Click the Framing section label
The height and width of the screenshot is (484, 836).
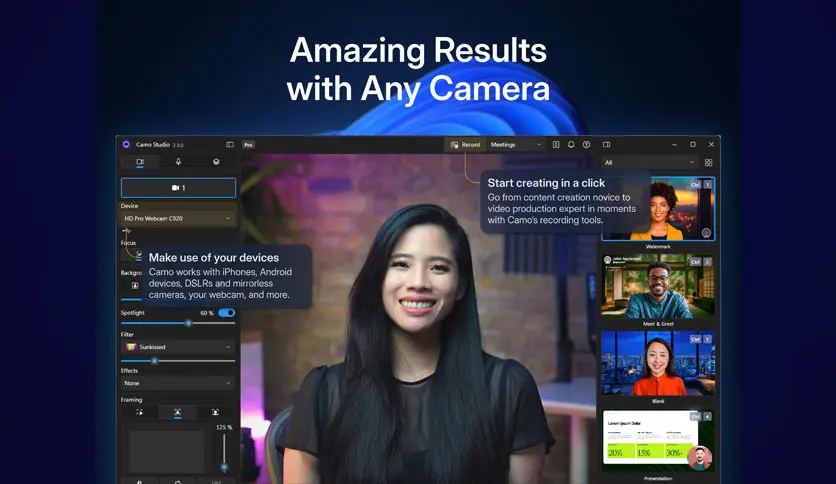[131, 399]
